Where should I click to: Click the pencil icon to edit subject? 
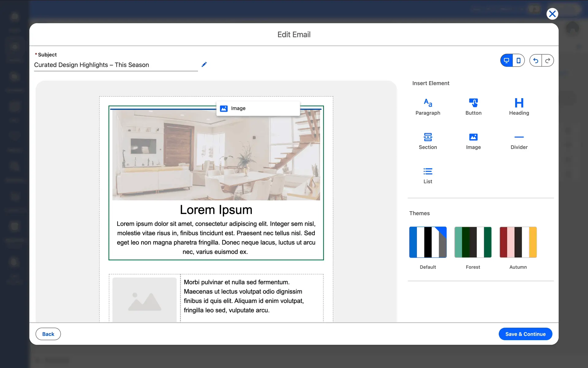click(204, 64)
